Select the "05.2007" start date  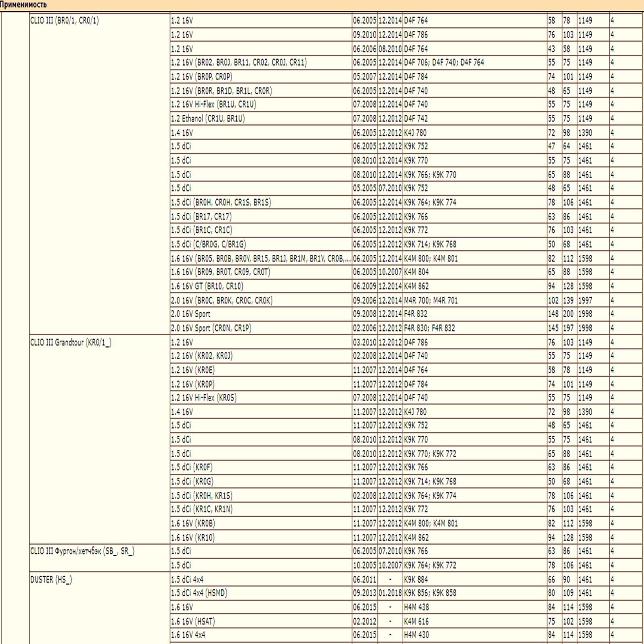365,76
